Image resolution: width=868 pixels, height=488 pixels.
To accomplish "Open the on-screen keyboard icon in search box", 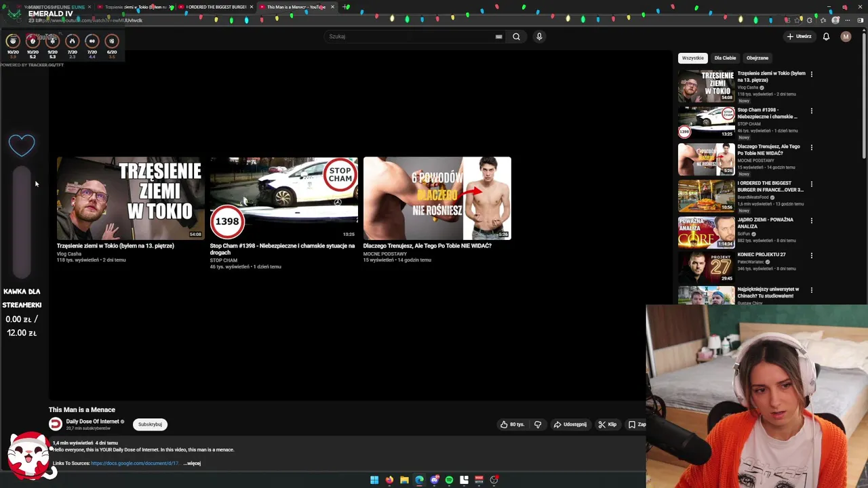I will [498, 37].
